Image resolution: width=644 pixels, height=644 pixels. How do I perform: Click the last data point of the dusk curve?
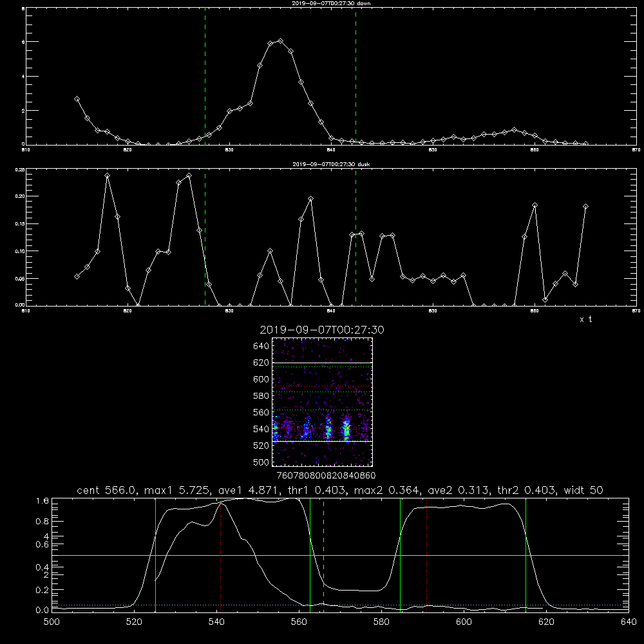(585, 207)
